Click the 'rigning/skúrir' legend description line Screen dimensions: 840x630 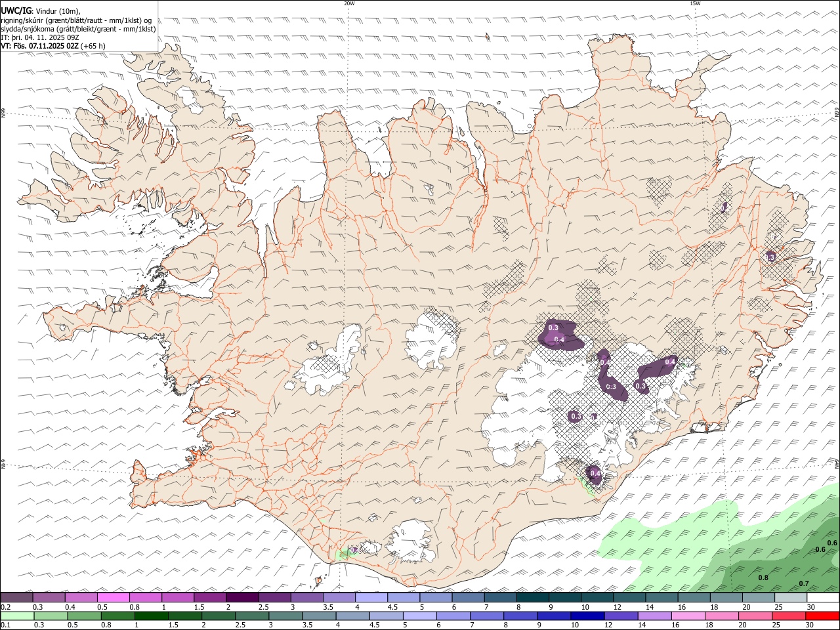point(76,20)
